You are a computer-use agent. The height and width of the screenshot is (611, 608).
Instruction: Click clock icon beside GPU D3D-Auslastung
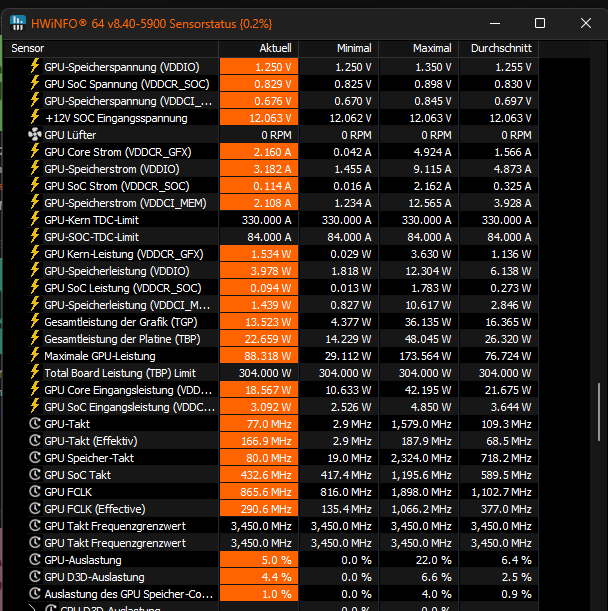[35, 576]
